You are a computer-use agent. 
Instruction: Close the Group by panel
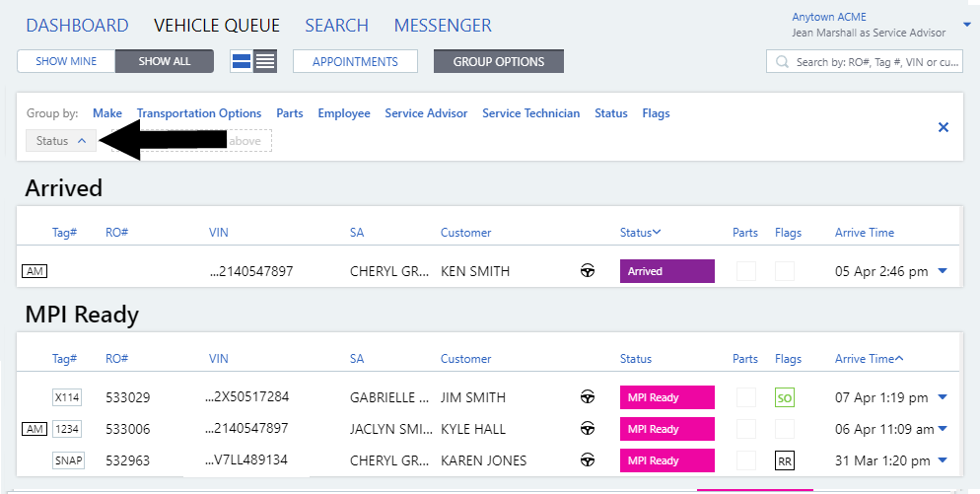pyautogui.click(x=943, y=127)
